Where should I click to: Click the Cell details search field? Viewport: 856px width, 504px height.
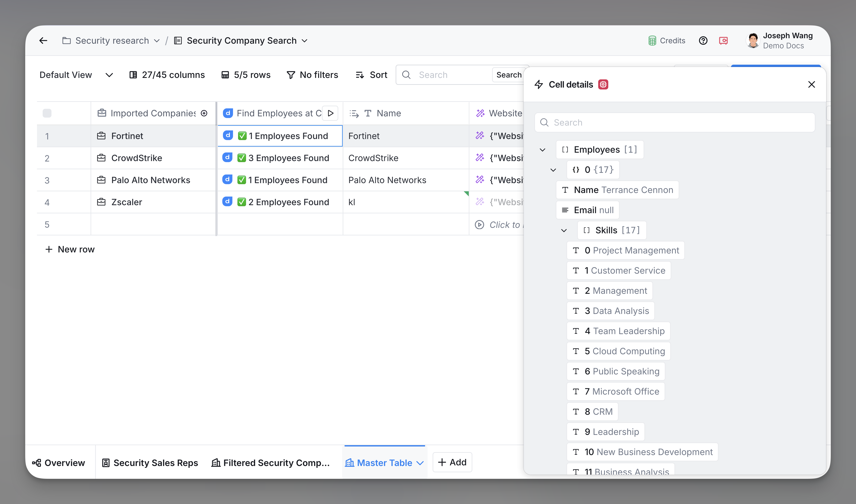(x=674, y=123)
